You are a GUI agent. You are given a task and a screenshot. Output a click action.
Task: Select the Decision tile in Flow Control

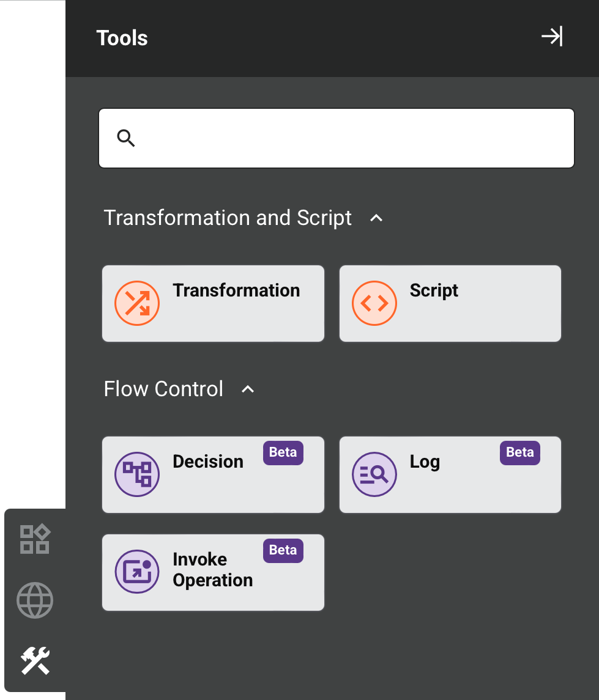(x=213, y=474)
